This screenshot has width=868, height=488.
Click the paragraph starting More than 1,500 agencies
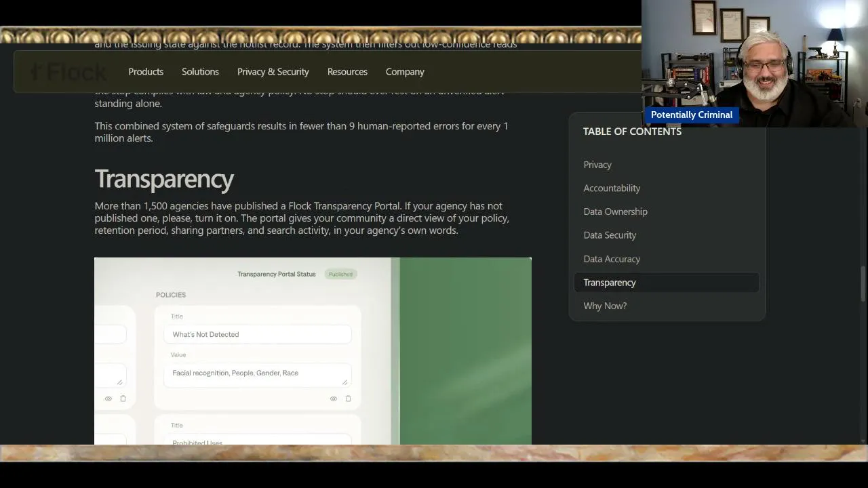click(x=302, y=218)
